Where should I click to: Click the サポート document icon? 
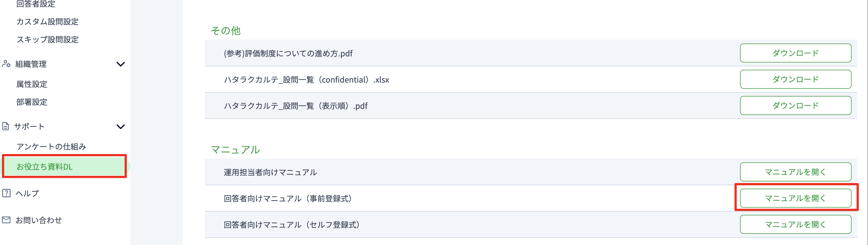tap(6, 126)
